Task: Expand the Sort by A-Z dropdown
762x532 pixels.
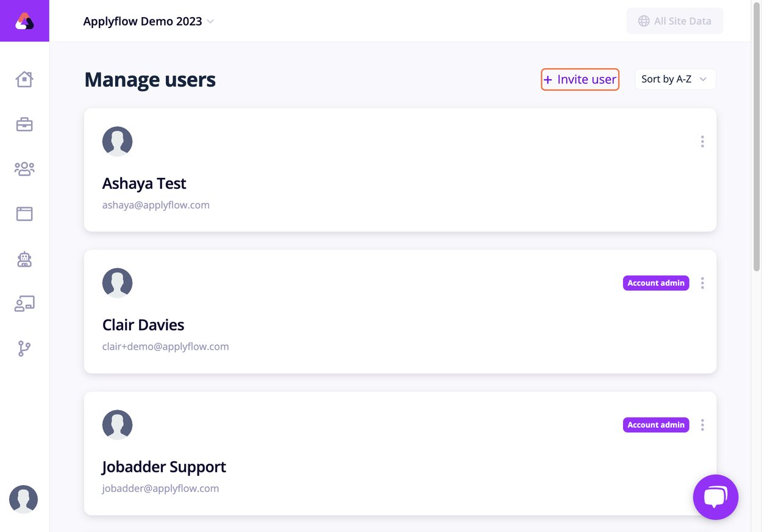Action: tap(675, 79)
